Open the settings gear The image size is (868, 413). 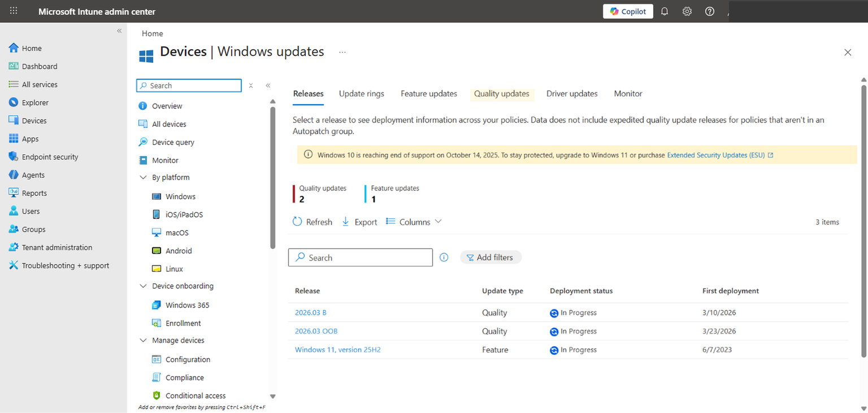687,11
